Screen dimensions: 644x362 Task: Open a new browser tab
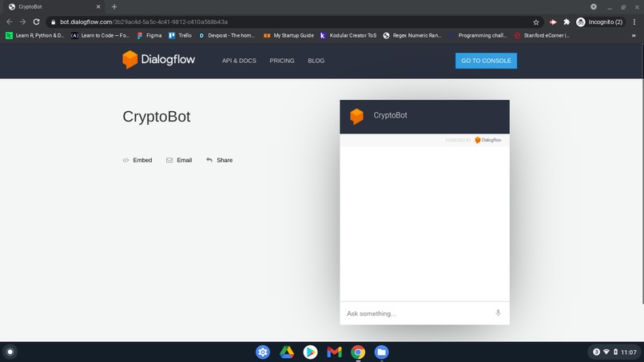(114, 6)
